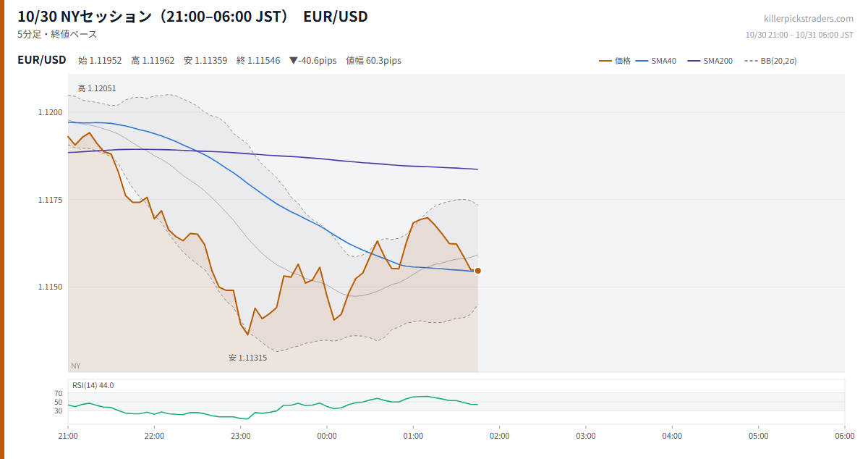Image resolution: width=868 pixels, height=459 pixels.
Task: Click the 03:00 time axis label
Action: point(586,436)
